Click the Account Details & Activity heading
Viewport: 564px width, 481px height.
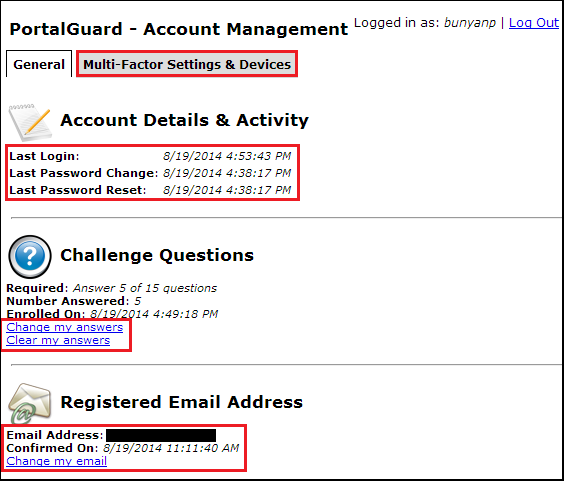click(185, 120)
